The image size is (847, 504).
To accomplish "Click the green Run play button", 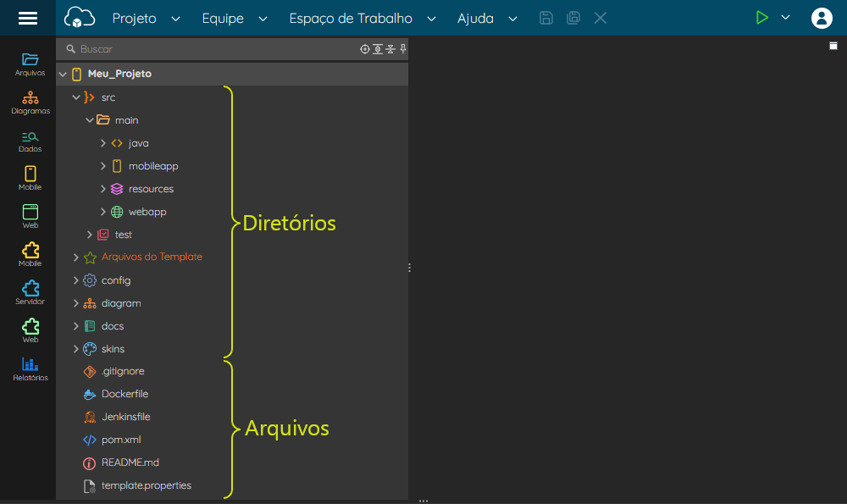I will 761,18.
